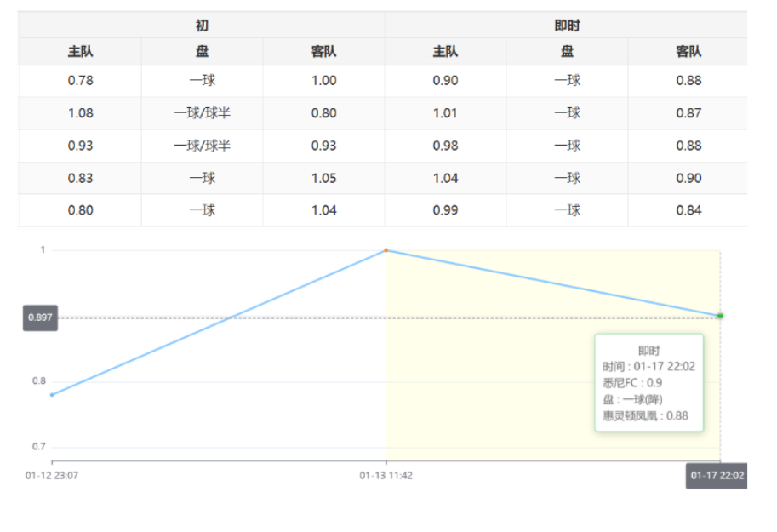Image resolution: width=777 pixels, height=532 pixels.
Task: Click the 1.08 home odds cell
Action: point(81,113)
